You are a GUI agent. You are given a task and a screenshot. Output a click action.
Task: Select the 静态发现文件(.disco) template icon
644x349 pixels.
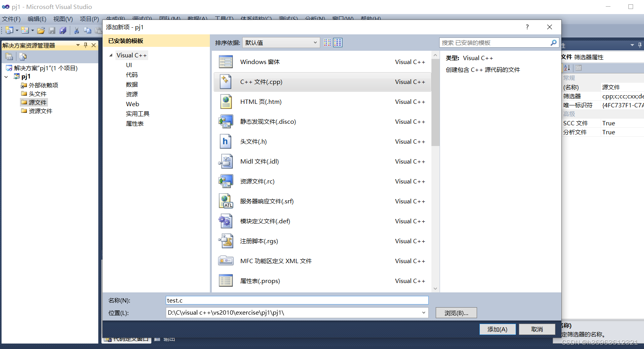(x=225, y=121)
